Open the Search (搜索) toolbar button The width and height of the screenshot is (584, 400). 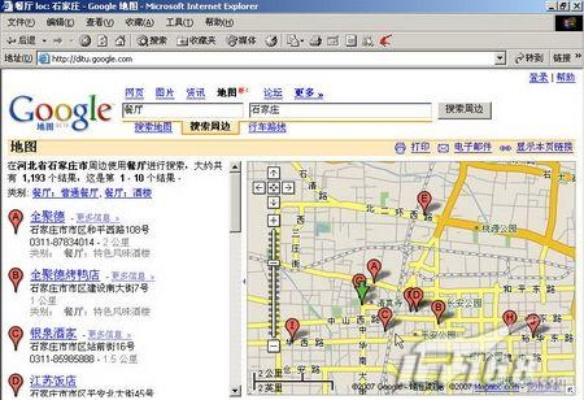tap(152, 41)
